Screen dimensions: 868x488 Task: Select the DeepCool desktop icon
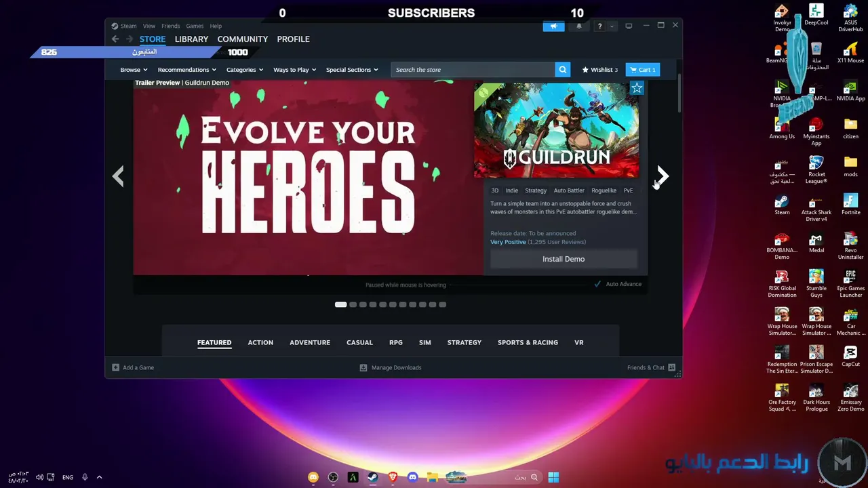(816, 15)
